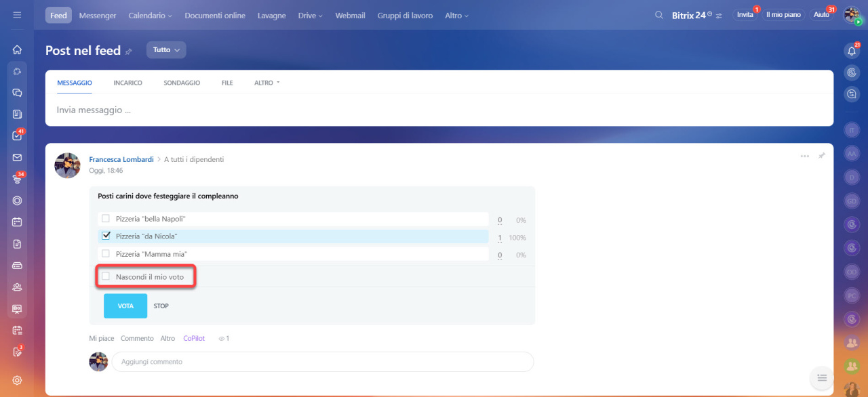
Task: Open the Feed tab
Action: pos(58,15)
